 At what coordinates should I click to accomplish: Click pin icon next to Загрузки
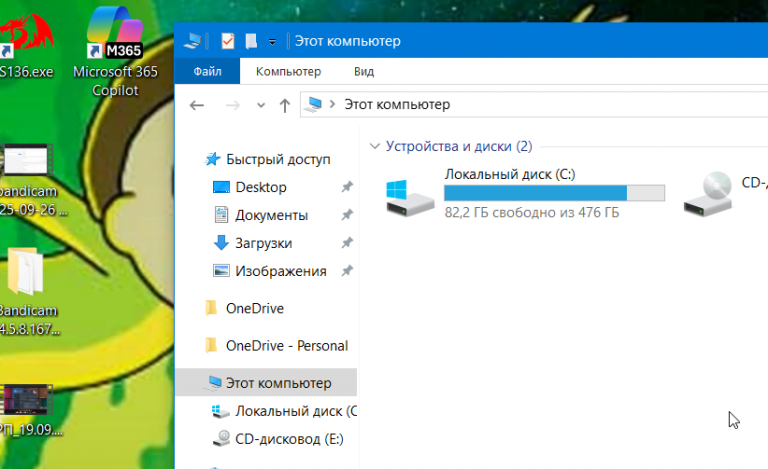tap(347, 242)
